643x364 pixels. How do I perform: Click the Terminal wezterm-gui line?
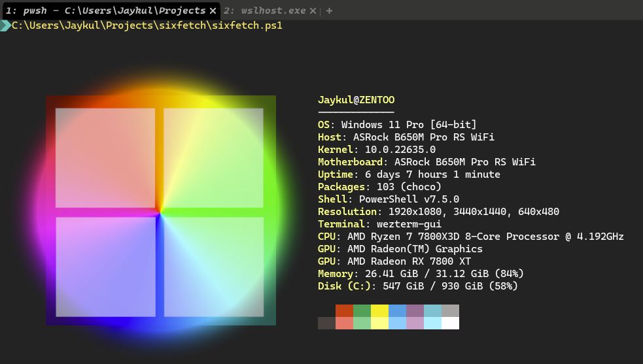pyautogui.click(x=379, y=223)
